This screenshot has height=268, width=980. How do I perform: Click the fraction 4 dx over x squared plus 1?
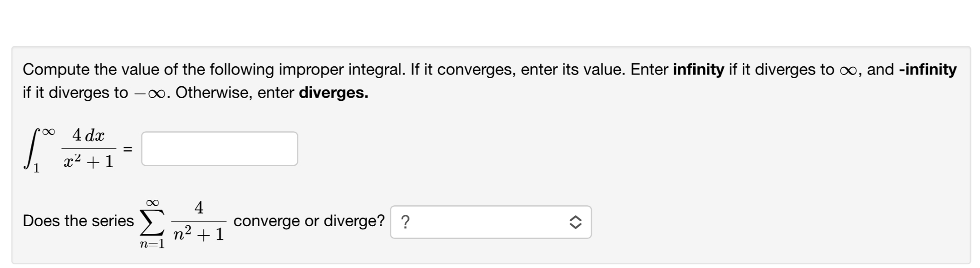(x=88, y=149)
